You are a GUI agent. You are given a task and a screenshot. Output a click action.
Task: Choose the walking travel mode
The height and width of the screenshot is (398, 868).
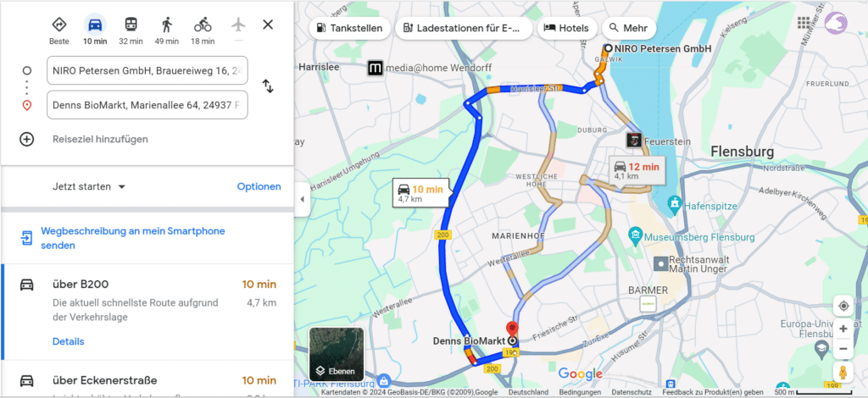[x=167, y=25]
